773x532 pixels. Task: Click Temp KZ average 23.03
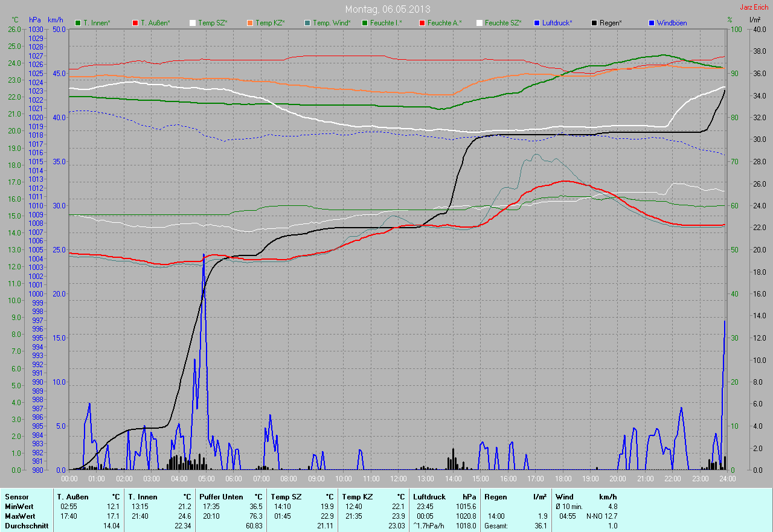click(396, 526)
